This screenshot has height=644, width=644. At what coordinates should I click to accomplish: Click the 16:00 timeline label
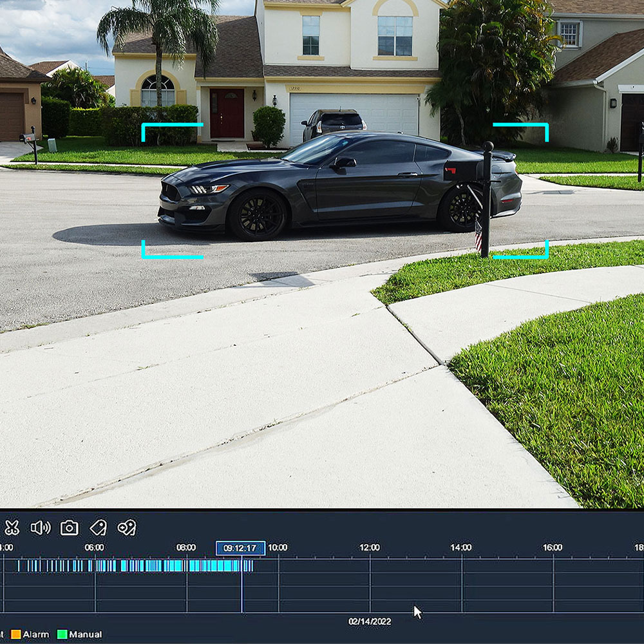pos(553,547)
